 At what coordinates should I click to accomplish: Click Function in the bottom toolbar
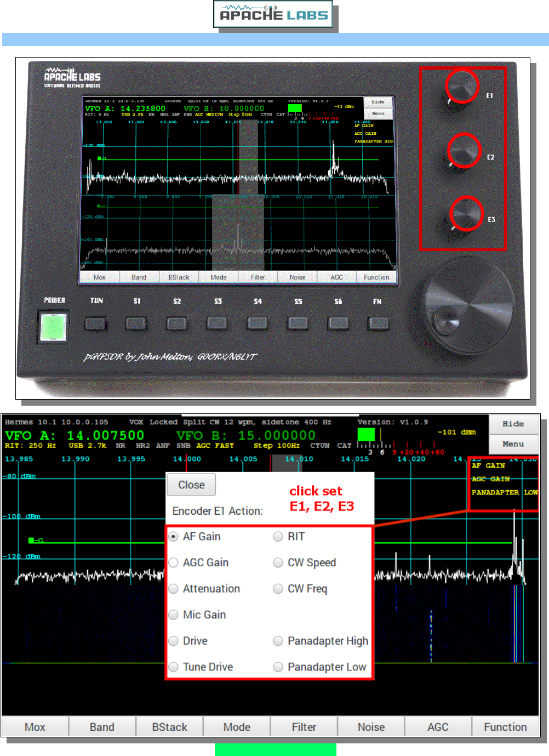point(505,727)
